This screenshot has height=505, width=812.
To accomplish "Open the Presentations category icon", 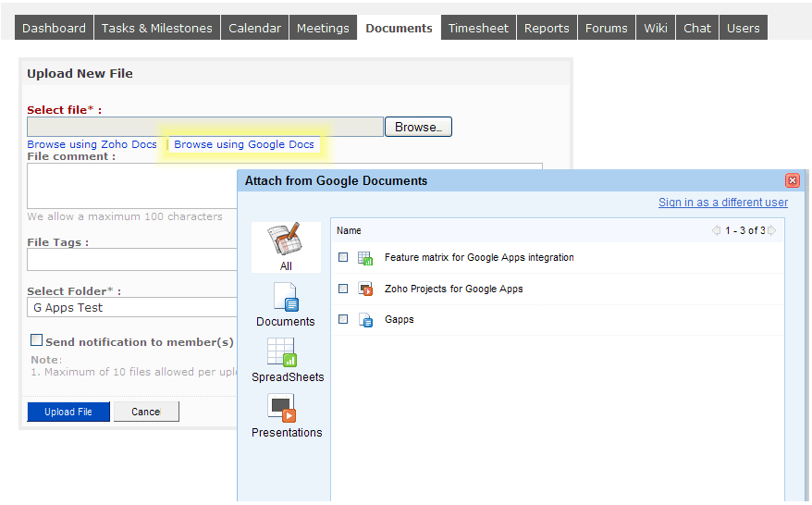I will [281, 408].
